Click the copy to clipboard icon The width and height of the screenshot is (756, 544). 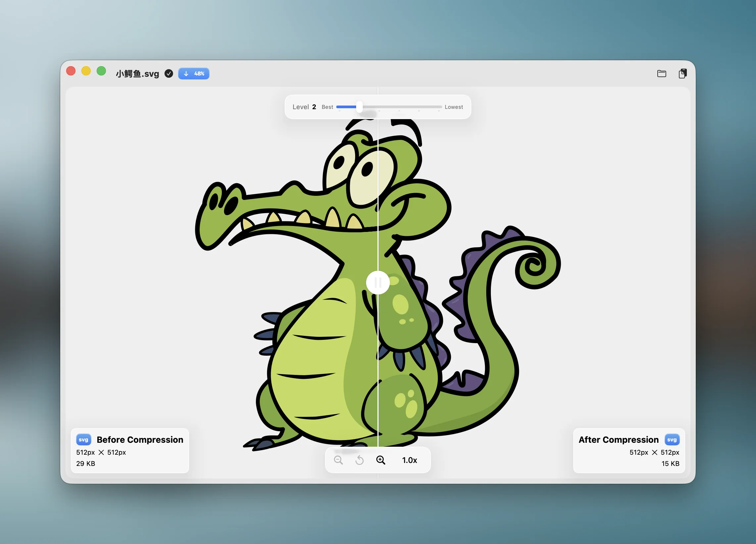coord(682,73)
